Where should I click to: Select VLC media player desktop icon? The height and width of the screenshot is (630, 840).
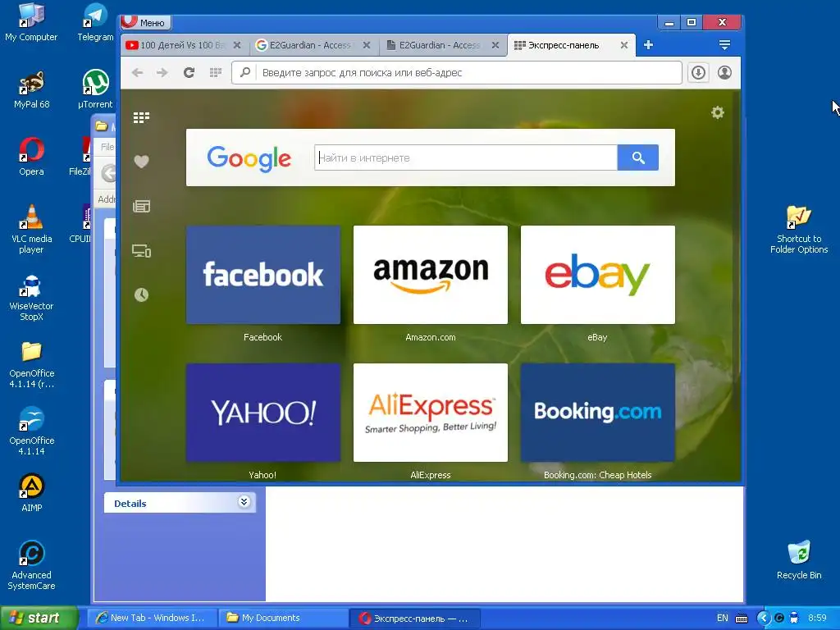(x=31, y=230)
